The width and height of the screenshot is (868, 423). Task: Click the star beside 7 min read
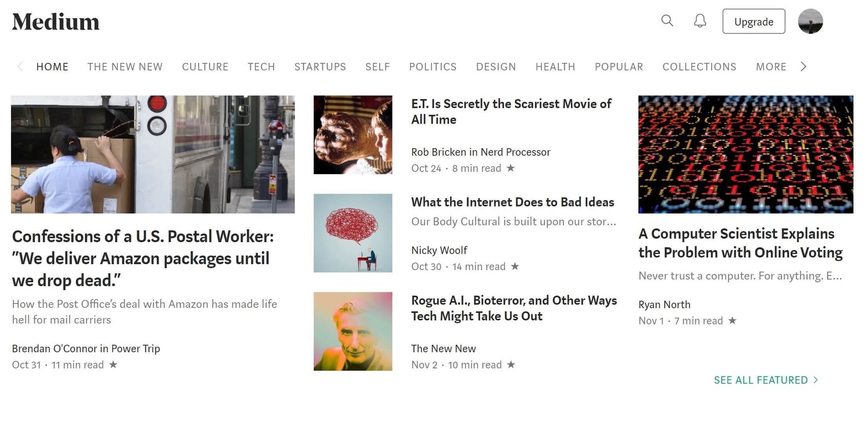(732, 321)
